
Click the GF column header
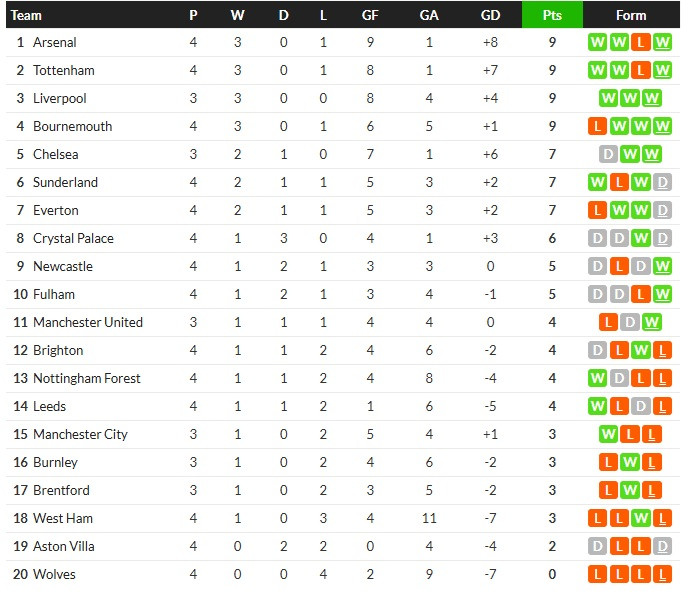click(370, 15)
